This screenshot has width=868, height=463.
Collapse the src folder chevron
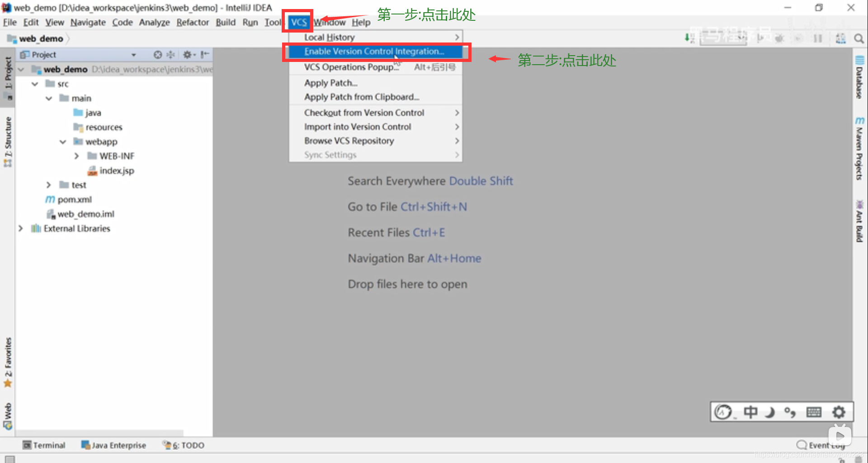(35, 84)
